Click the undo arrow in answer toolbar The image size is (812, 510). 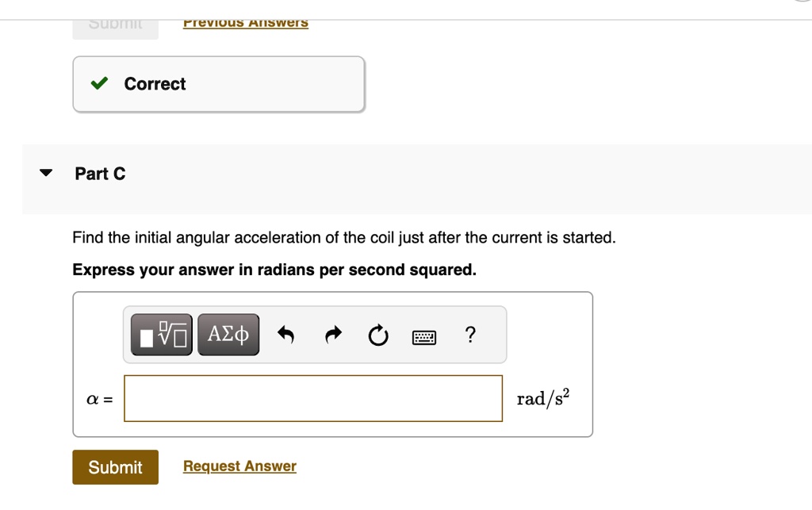coord(286,336)
